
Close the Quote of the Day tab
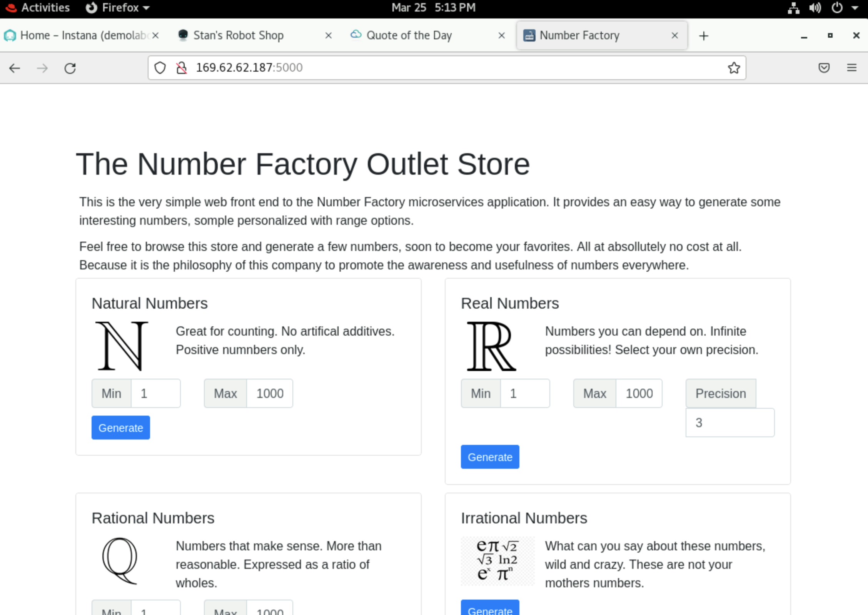pos(501,35)
